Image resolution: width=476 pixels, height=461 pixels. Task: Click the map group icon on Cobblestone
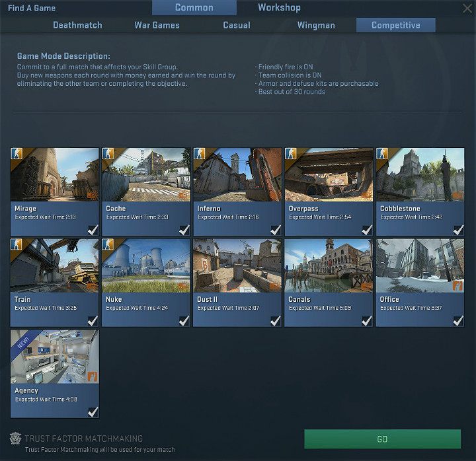pos(381,154)
